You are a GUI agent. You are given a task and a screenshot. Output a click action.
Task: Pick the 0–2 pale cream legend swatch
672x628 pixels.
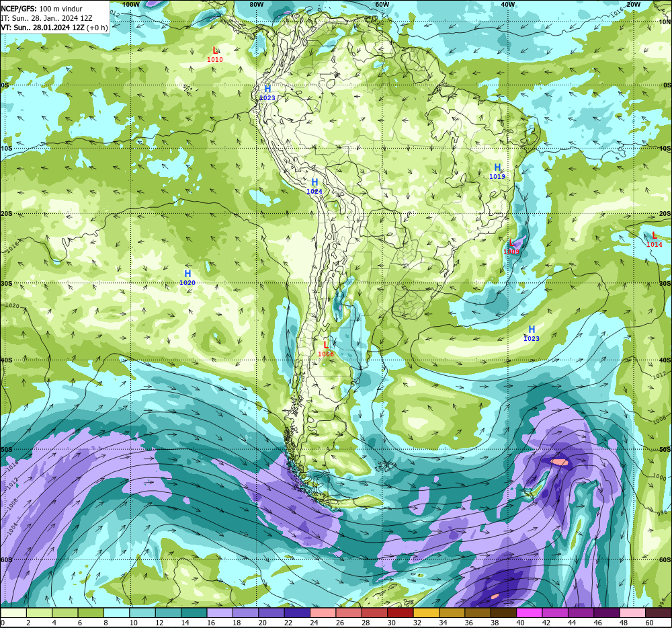coord(13,613)
